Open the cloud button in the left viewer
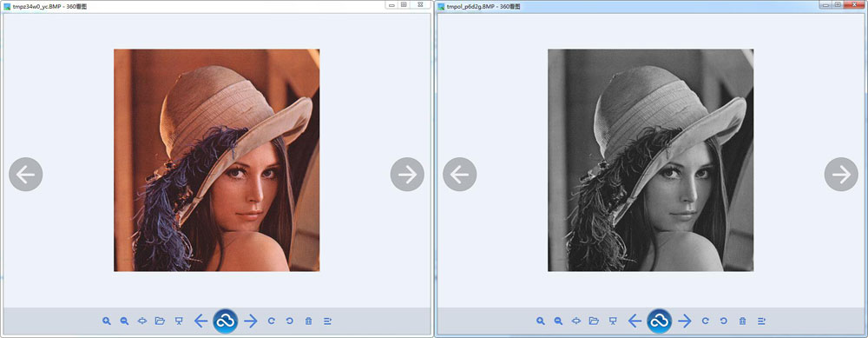Image resolution: width=868 pixels, height=338 pixels. (x=226, y=321)
